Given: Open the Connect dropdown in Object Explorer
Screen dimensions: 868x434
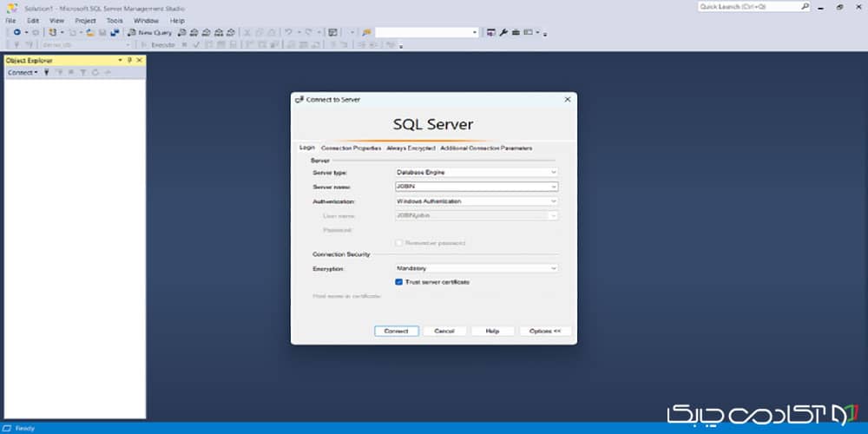Looking at the screenshot, I should point(23,73).
